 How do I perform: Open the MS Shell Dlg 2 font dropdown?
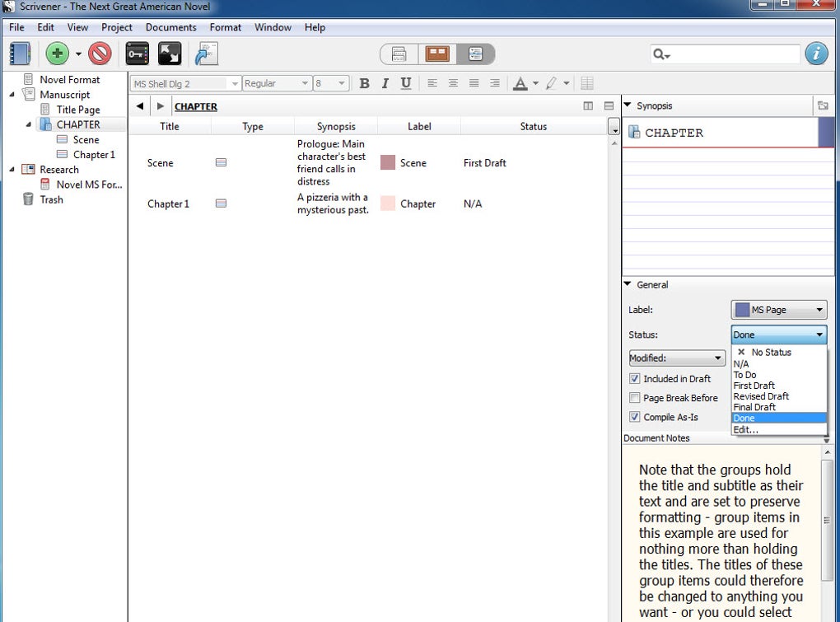(185, 83)
